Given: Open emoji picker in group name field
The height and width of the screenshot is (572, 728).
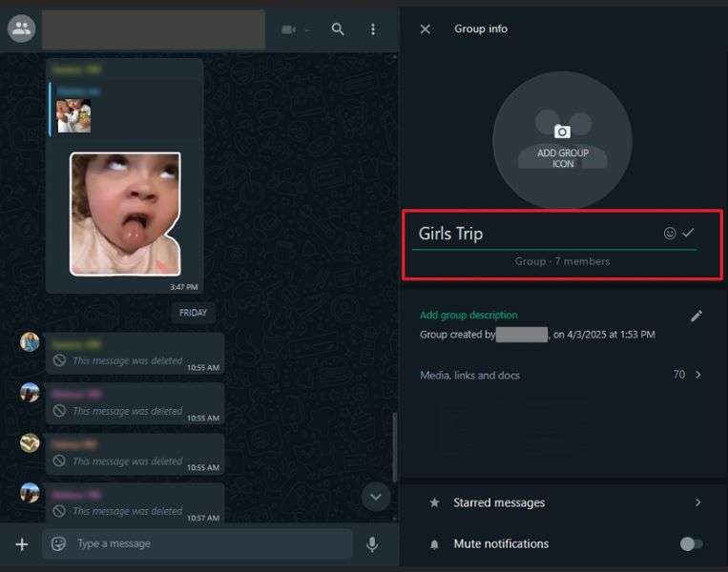Looking at the screenshot, I should [670, 234].
